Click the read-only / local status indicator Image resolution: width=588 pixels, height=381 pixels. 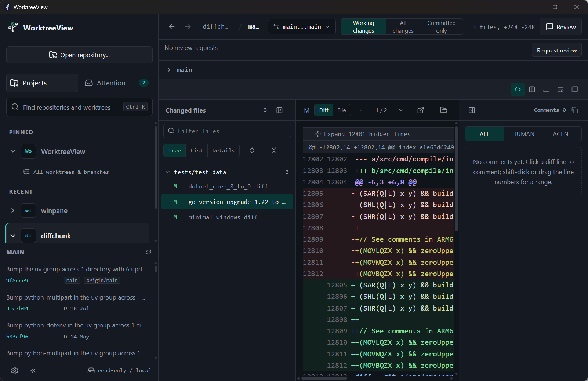119,370
